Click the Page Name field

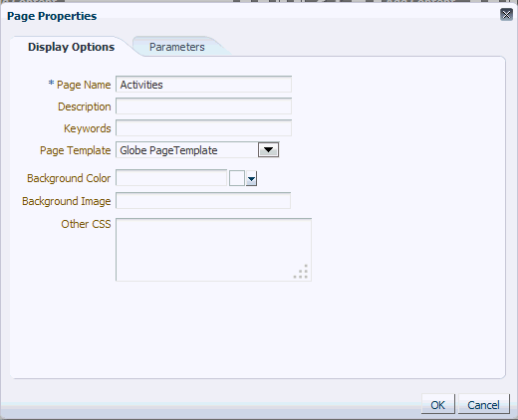click(203, 85)
